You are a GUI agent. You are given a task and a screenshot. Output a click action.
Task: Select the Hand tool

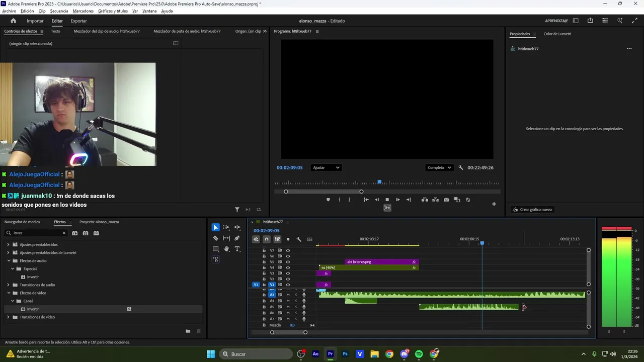coord(226,249)
